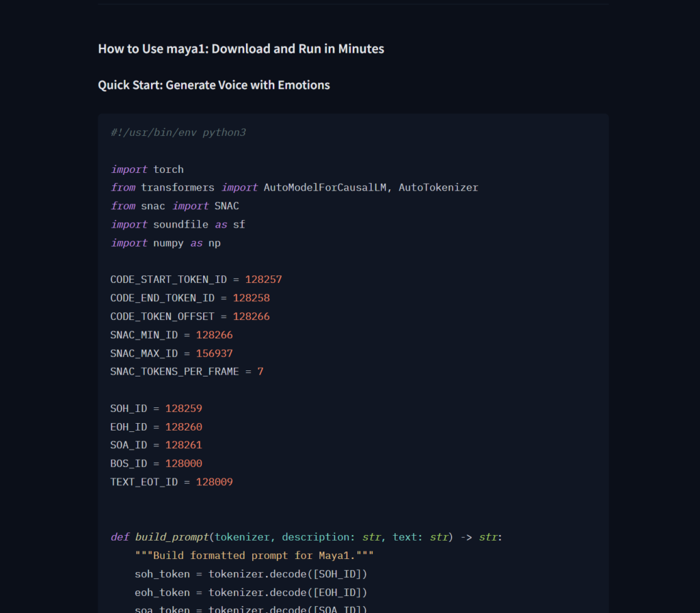
Task: Click the SNAC_MIN_ID constant name
Action: coord(144,335)
